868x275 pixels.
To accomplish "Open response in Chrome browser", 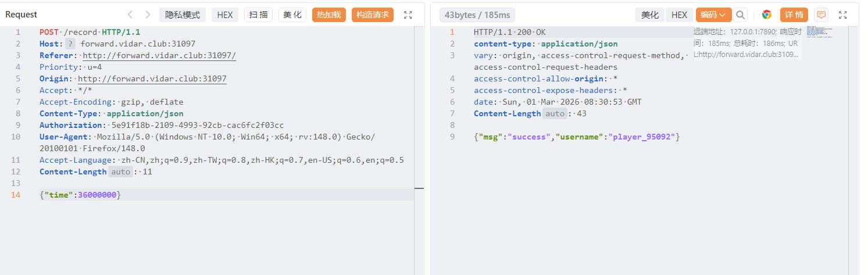I will point(767,15).
